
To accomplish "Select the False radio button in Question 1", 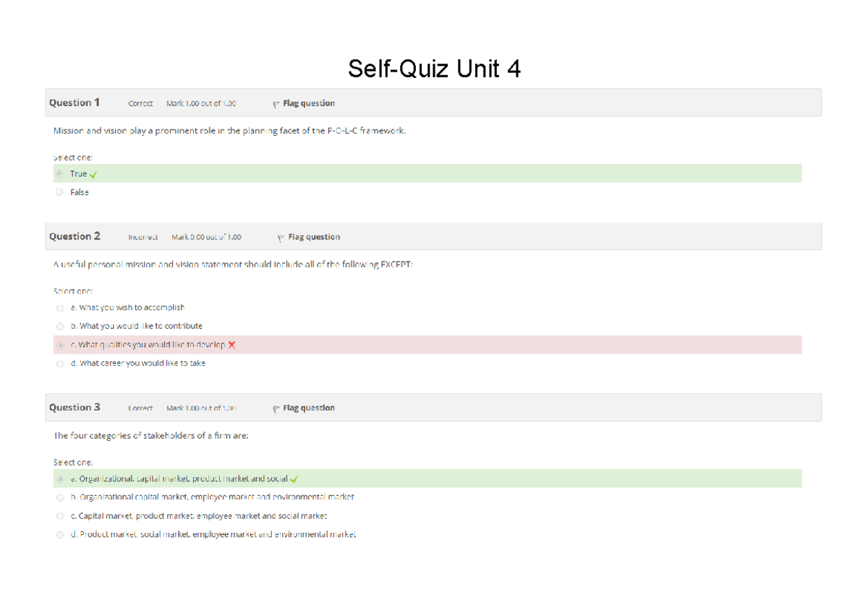I will pyautogui.click(x=60, y=192).
